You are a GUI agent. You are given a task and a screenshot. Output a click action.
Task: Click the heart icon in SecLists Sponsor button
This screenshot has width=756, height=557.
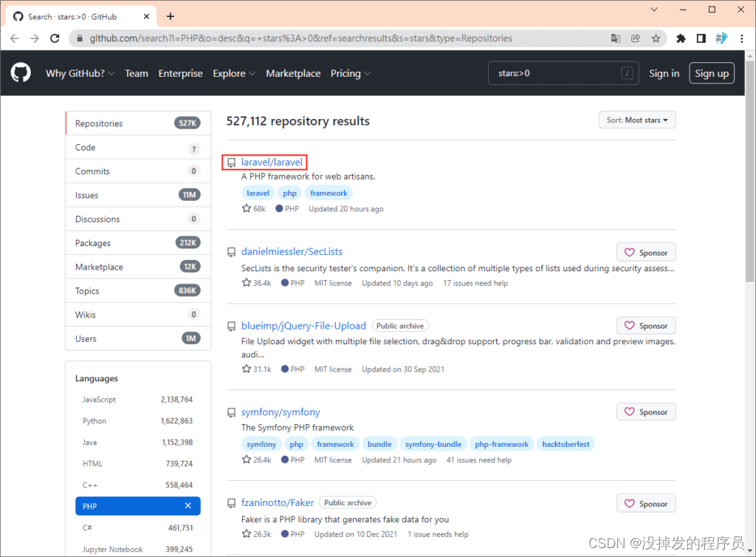629,252
